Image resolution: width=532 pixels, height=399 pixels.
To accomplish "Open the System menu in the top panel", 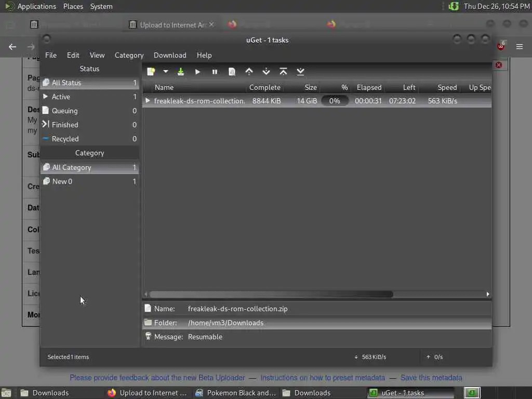I will 101,6.
